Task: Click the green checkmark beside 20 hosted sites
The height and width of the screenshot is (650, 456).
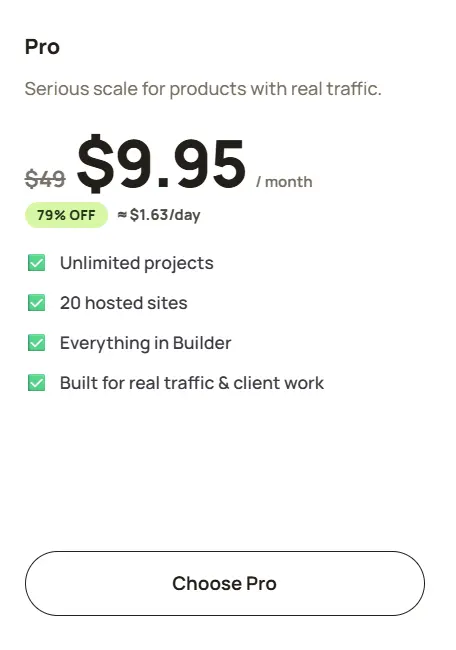Action: (x=36, y=303)
